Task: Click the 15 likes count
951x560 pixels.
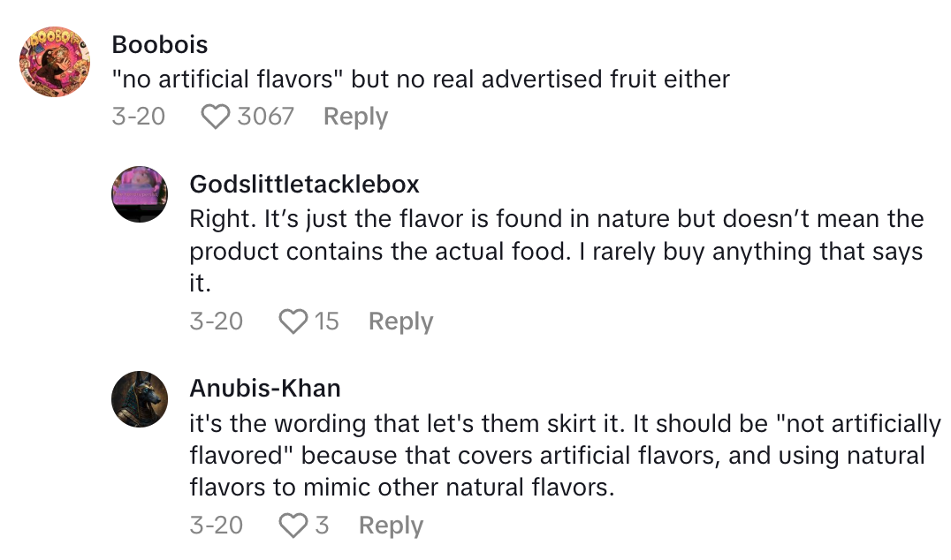Action: point(326,322)
